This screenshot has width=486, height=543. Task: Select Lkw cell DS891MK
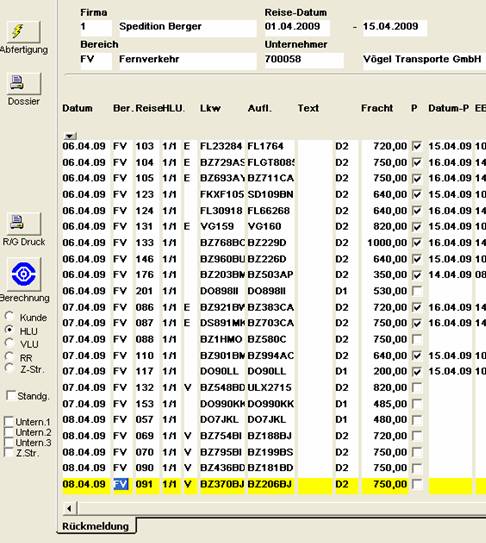point(222,323)
